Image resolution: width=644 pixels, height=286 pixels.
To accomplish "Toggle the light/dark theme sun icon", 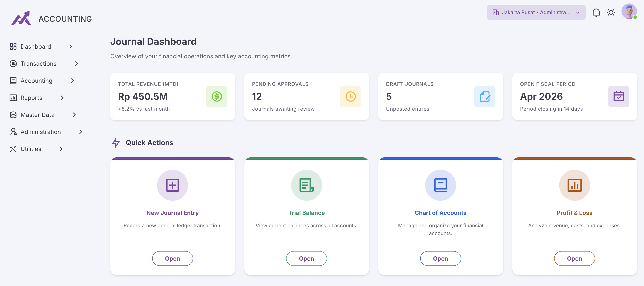I will point(611,12).
